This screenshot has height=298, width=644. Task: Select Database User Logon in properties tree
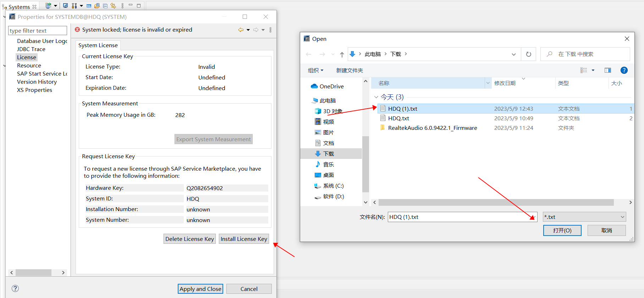(x=42, y=41)
